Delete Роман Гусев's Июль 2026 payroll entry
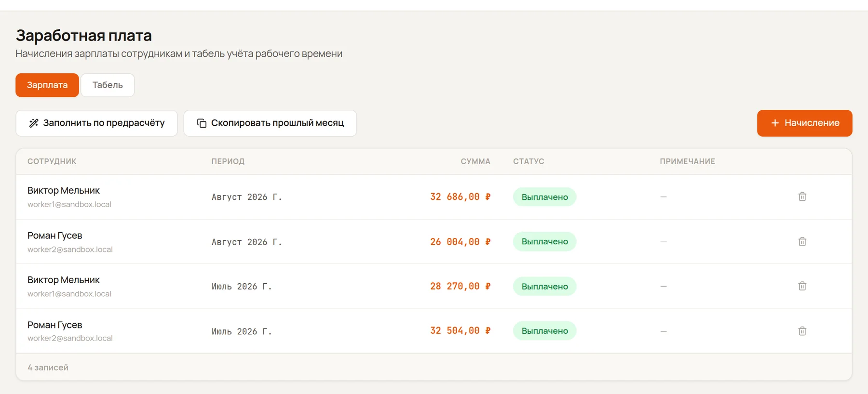 click(802, 331)
